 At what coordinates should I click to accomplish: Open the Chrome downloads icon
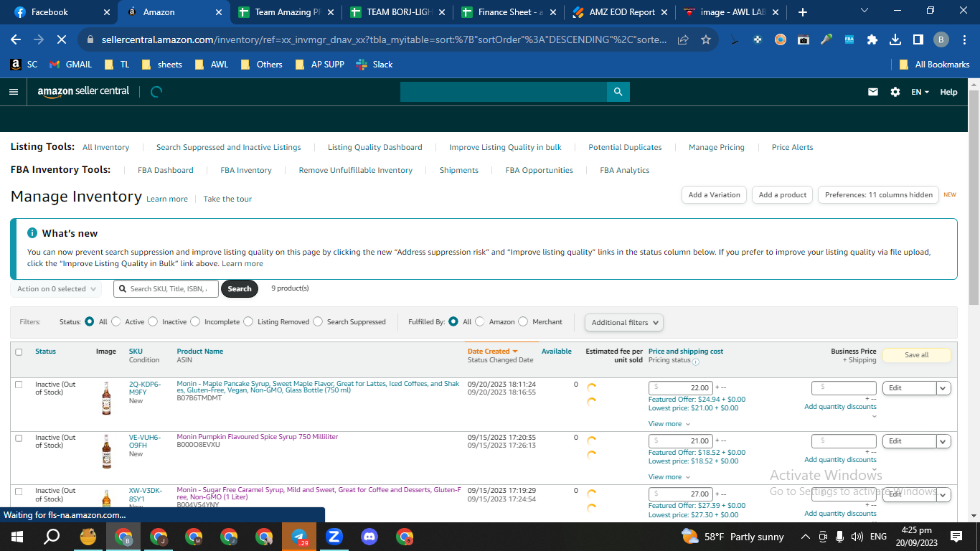(x=895, y=40)
